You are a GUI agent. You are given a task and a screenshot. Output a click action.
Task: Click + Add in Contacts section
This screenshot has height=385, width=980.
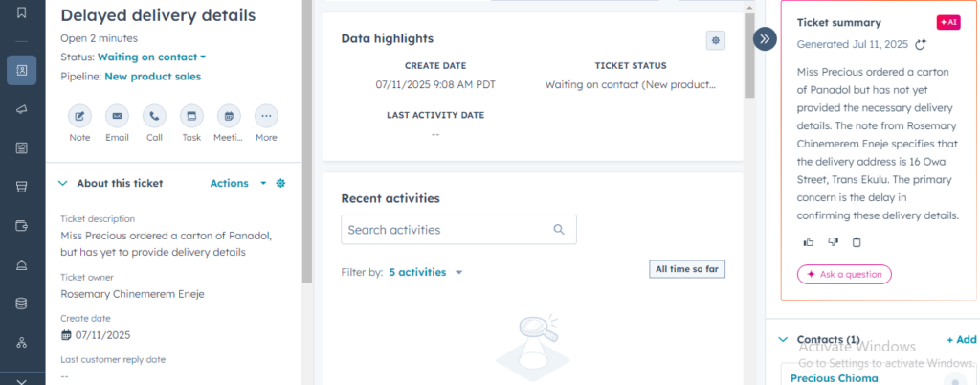961,339
